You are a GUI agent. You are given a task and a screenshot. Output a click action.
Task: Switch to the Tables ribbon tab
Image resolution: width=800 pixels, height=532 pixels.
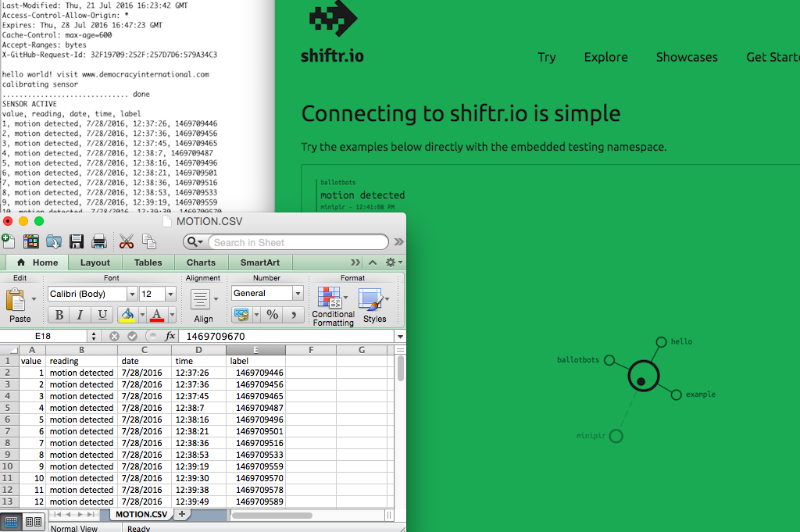click(148, 262)
